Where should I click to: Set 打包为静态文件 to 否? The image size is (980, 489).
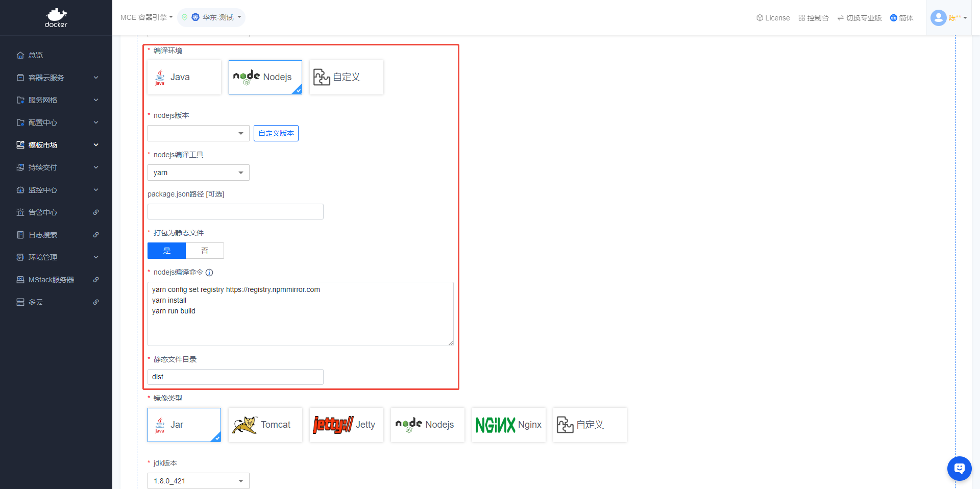click(205, 251)
